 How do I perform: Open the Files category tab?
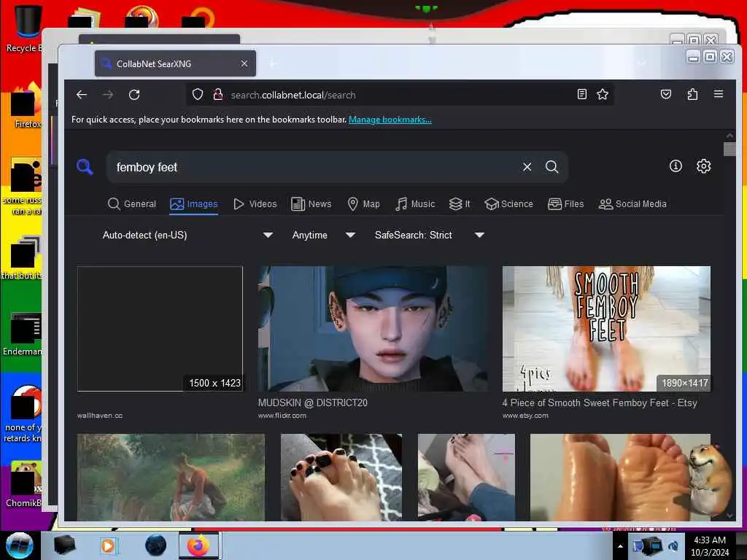pyautogui.click(x=565, y=204)
